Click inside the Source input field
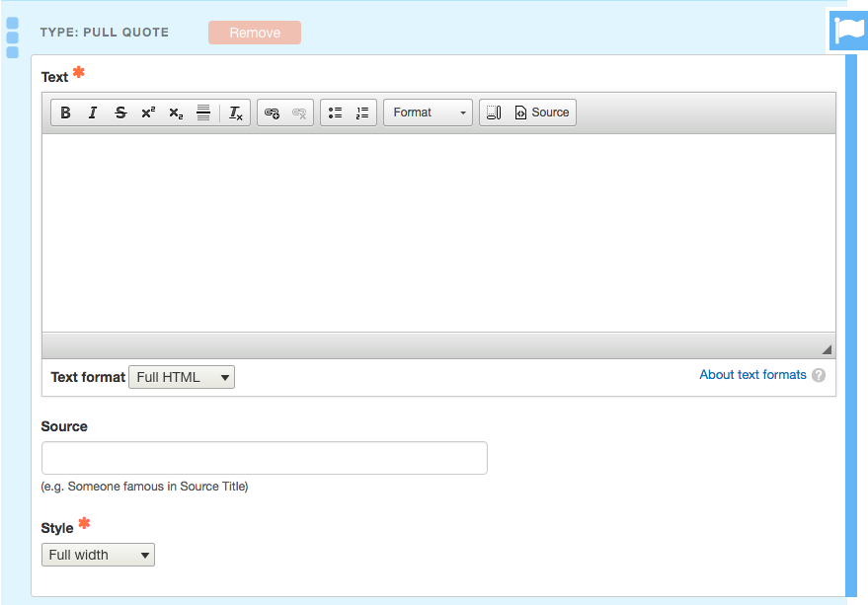The height and width of the screenshot is (605, 868). pyautogui.click(x=265, y=458)
